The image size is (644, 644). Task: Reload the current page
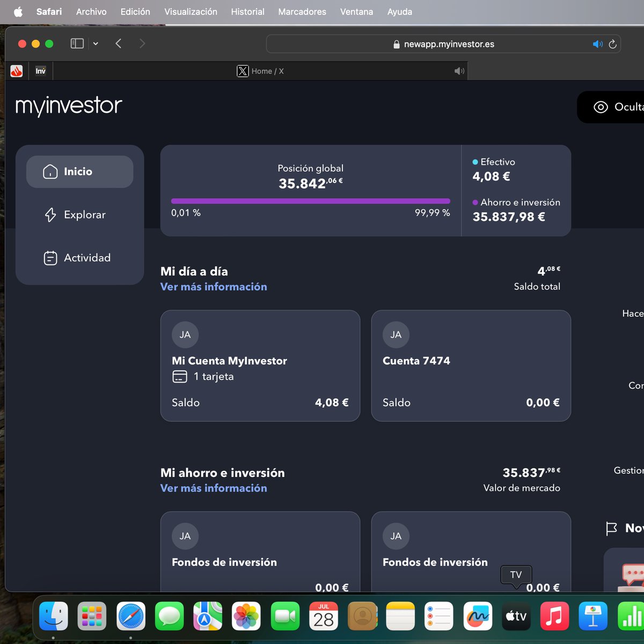[612, 44]
